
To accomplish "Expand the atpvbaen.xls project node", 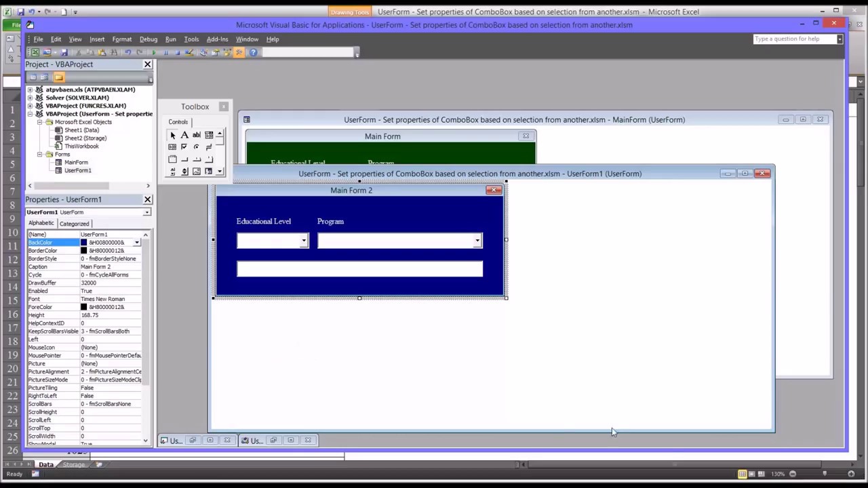I will (x=30, y=89).
